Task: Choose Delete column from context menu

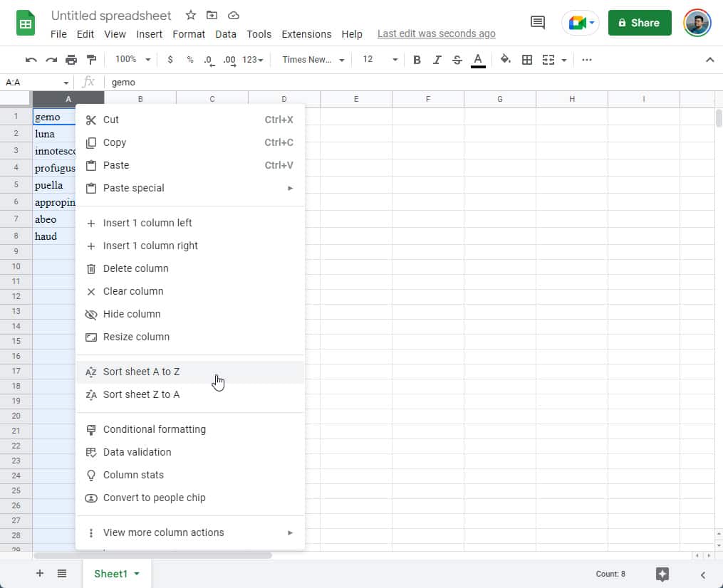Action: (135, 268)
